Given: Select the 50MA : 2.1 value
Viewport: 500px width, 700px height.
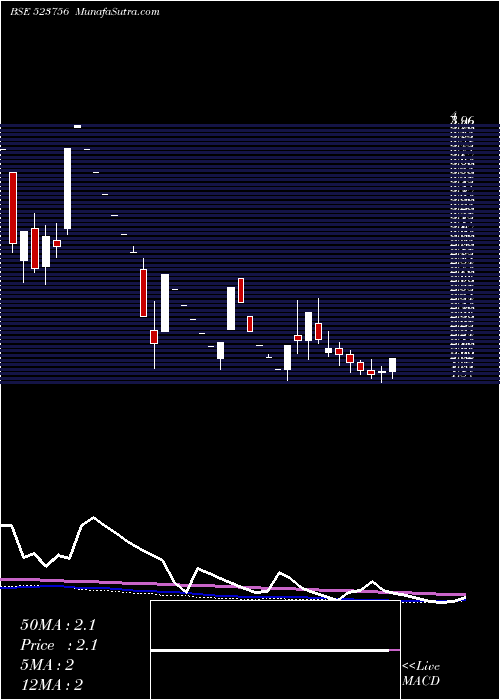Looking at the screenshot, I should 58,625.
